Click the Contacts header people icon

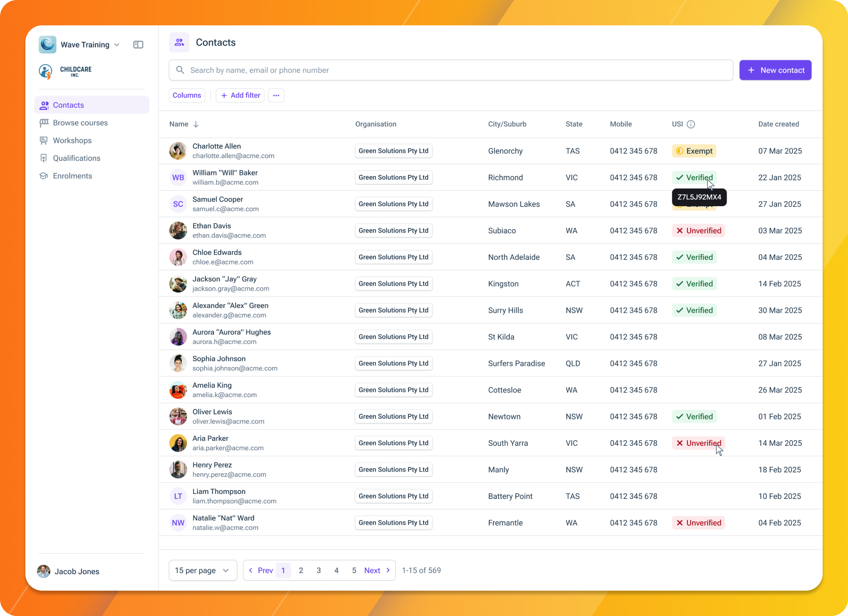pyautogui.click(x=179, y=42)
